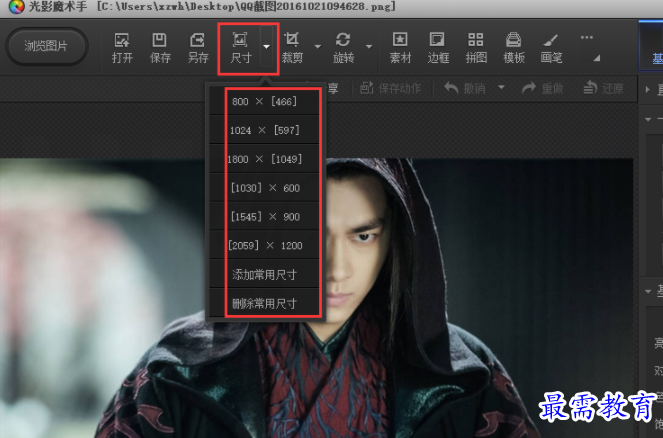Open the 边框 border tool

coord(438,48)
